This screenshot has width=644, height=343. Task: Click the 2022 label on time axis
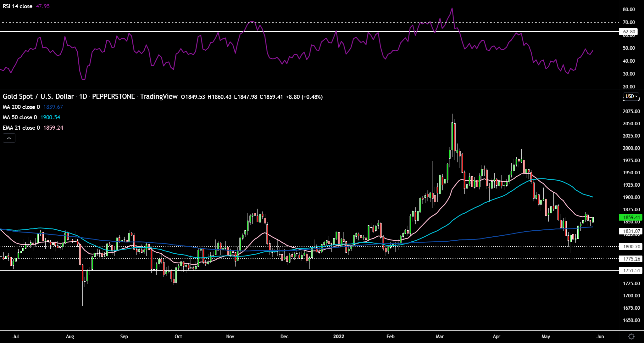pos(339,336)
